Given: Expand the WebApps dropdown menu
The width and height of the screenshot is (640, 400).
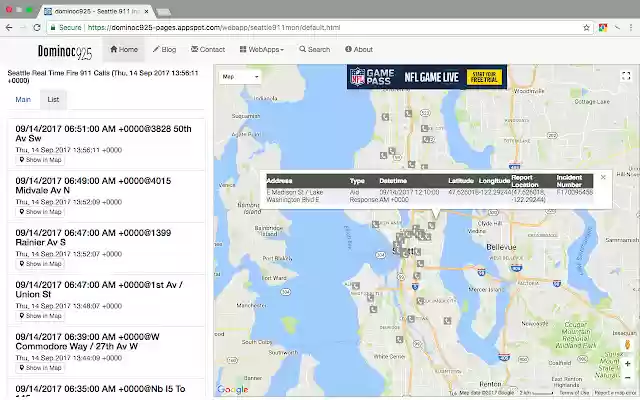Looking at the screenshot, I should pyautogui.click(x=262, y=49).
